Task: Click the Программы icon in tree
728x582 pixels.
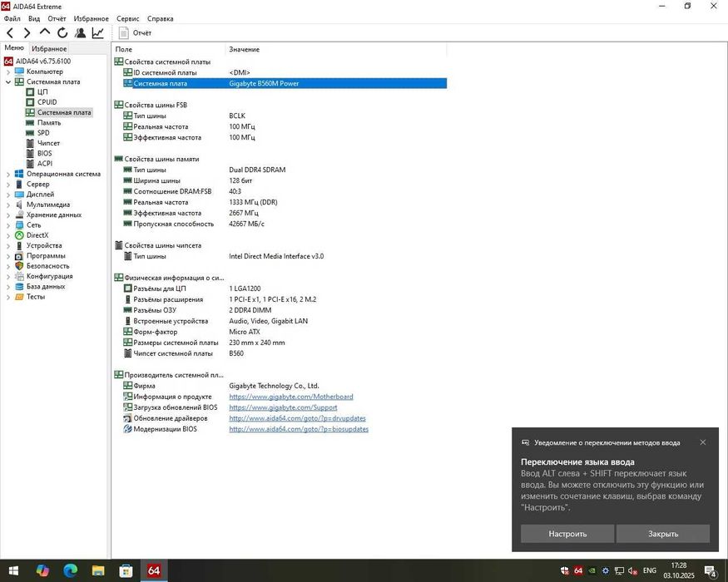Action: pos(19,256)
